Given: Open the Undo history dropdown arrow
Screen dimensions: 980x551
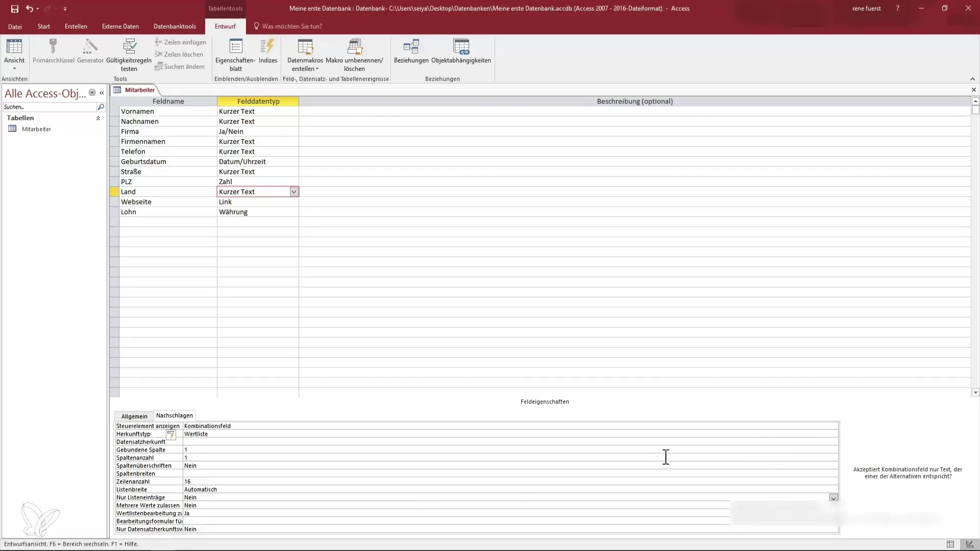Looking at the screenshot, I should [x=38, y=9].
